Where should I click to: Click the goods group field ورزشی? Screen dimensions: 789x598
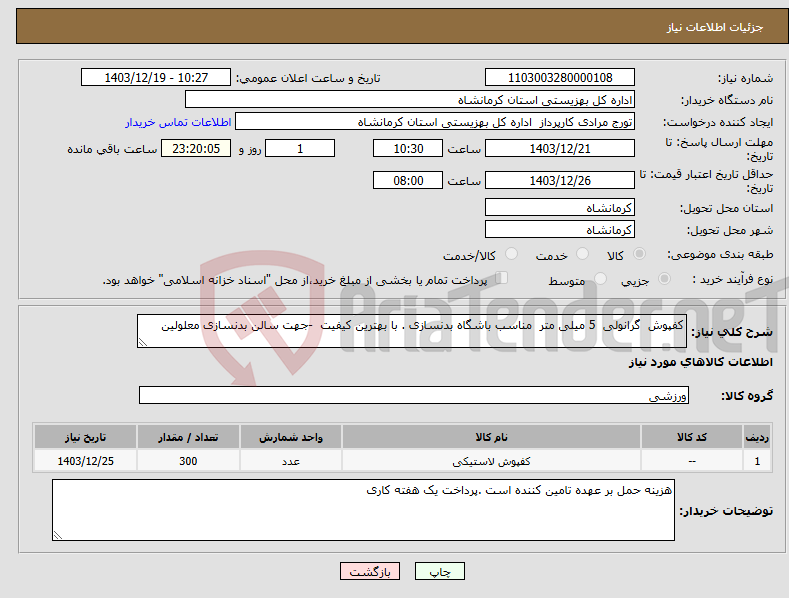(x=414, y=396)
